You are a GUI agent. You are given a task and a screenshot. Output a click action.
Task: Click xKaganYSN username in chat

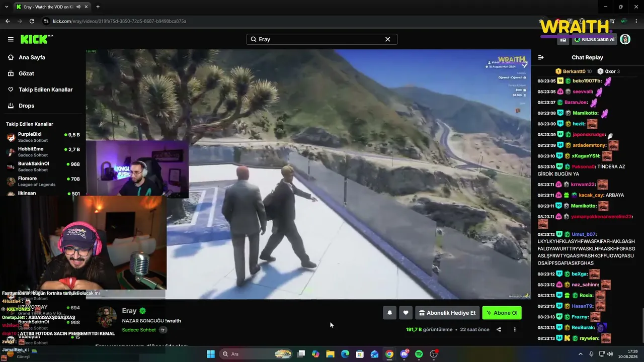[x=586, y=156]
